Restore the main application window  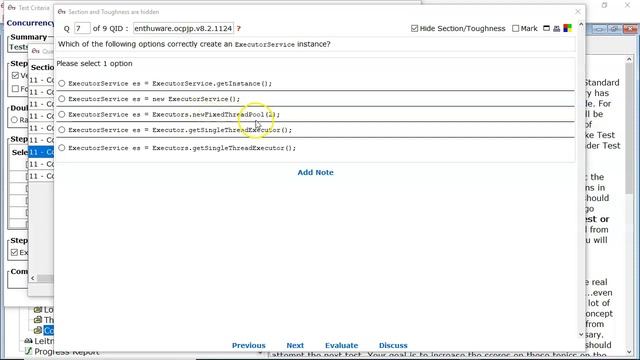point(604,5)
